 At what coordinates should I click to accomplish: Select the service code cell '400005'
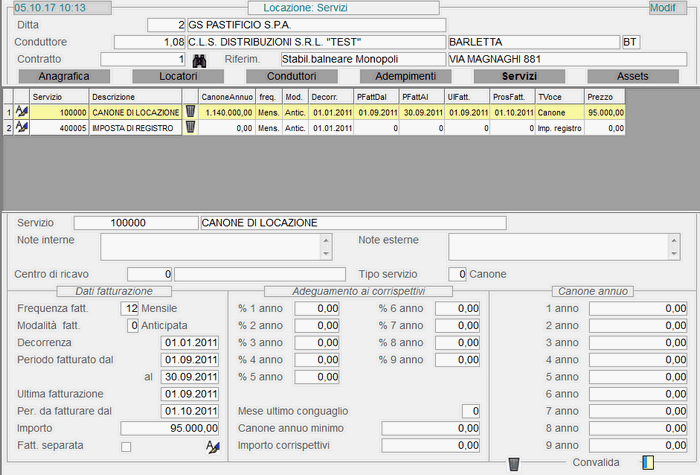point(59,128)
